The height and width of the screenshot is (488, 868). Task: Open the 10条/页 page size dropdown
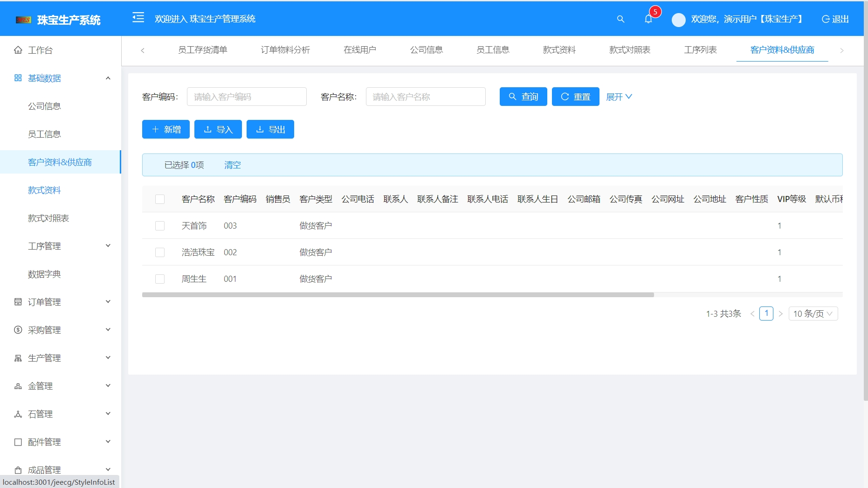(813, 314)
